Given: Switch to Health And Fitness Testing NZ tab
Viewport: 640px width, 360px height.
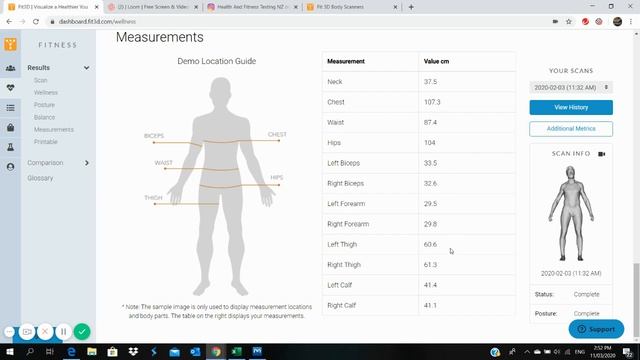Looking at the screenshot, I should pos(252,7).
